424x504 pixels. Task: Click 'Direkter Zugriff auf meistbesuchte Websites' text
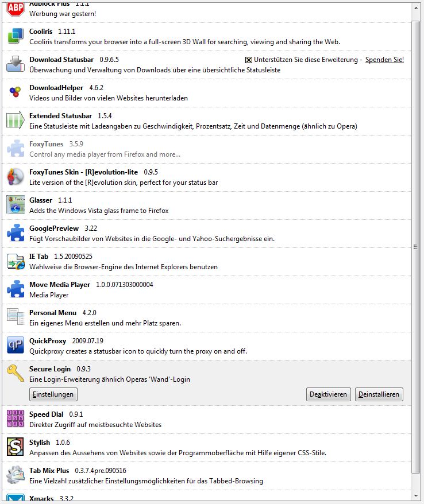tap(95, 425)
